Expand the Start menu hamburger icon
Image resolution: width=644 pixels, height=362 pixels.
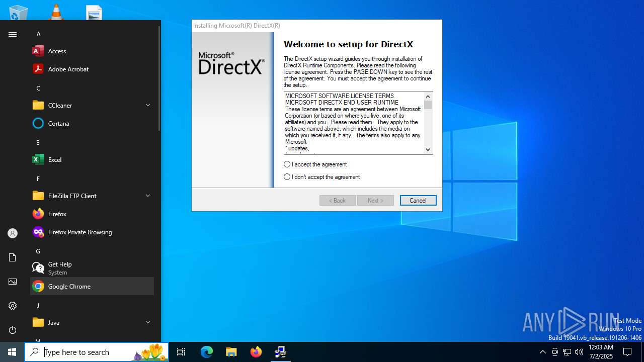(x=13, y=34)
